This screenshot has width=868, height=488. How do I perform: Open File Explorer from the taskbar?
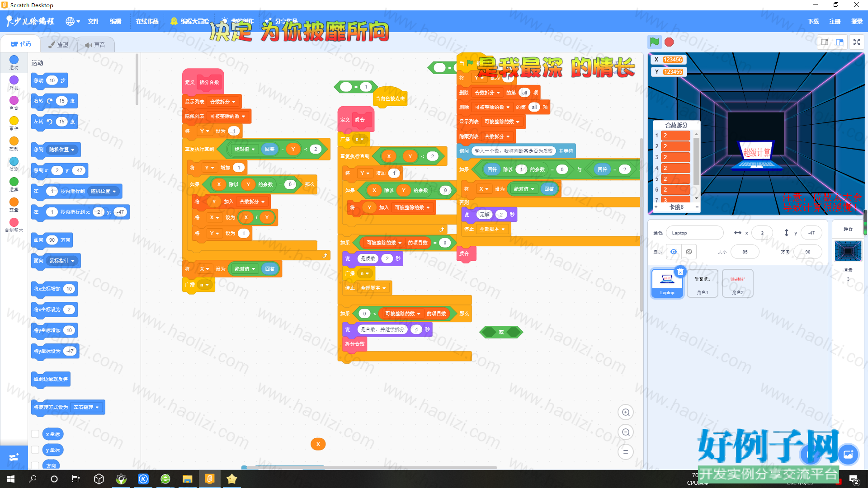[187, 479]
